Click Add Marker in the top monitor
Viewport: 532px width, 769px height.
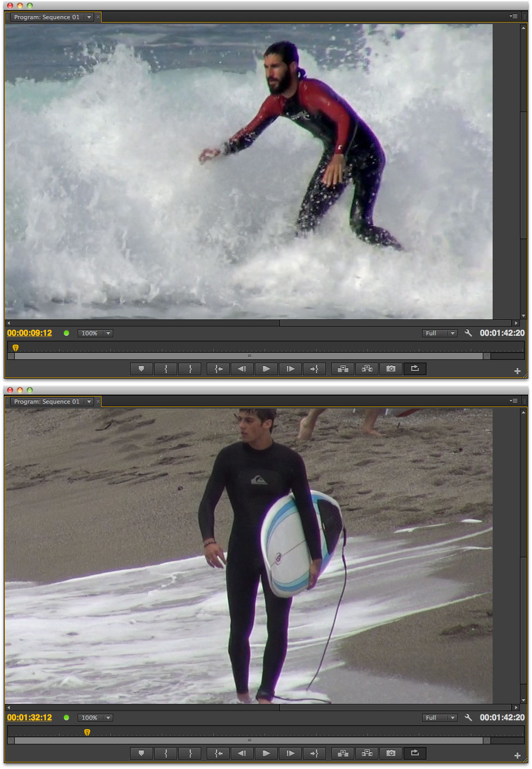tap(141, 369)
